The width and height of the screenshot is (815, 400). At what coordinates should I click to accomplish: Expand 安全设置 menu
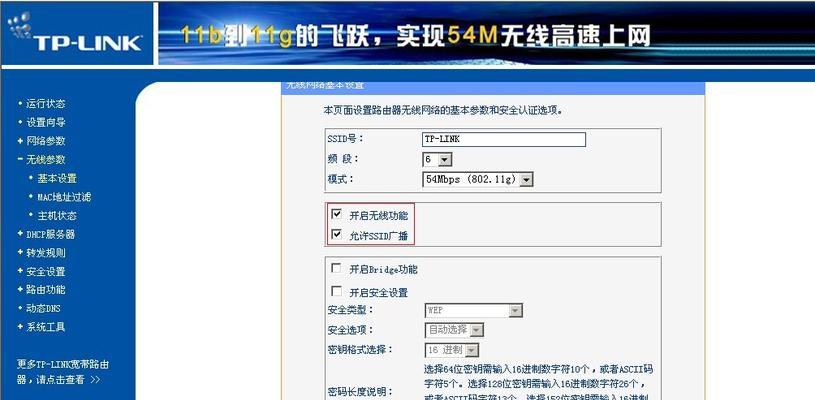click(x=46, y=272)
